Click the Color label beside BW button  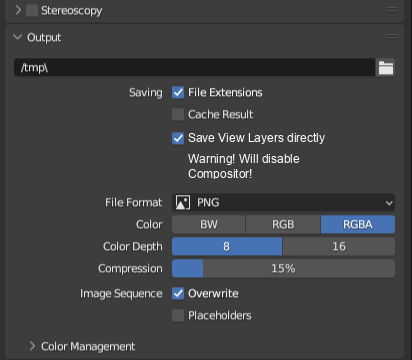pyautogui.click(x=149, y=224)
